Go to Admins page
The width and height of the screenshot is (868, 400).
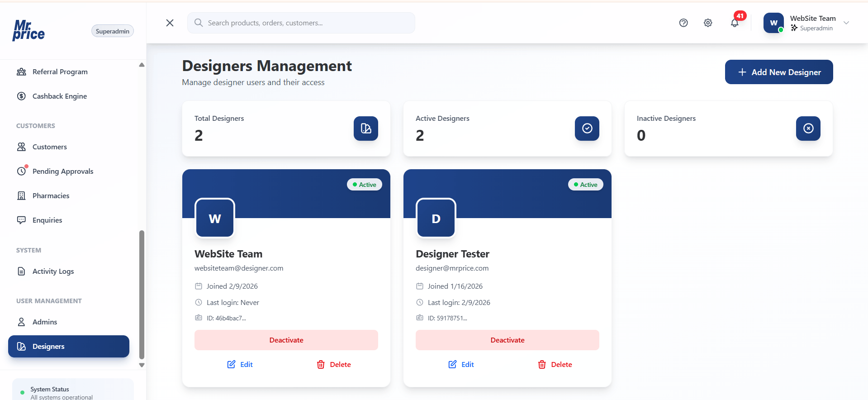69,322
